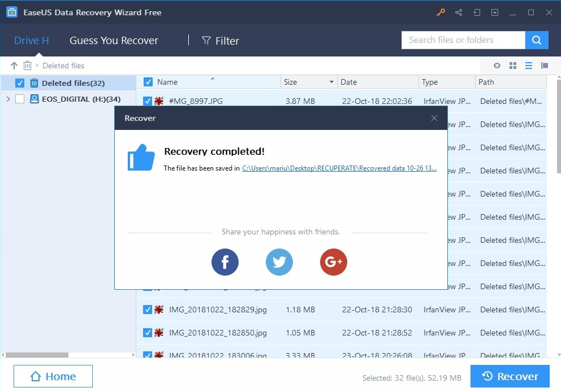The width and height of the screenshot is (561, 392).
Task: Open the Size column dropdown arrow
Action: point(331,82)
